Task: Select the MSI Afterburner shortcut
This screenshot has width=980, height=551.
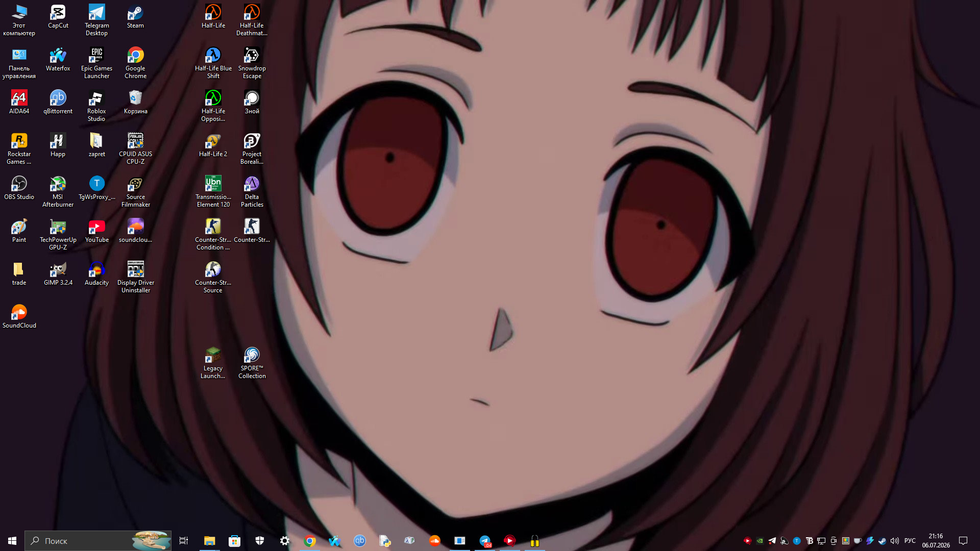Action: coord(58,192)
